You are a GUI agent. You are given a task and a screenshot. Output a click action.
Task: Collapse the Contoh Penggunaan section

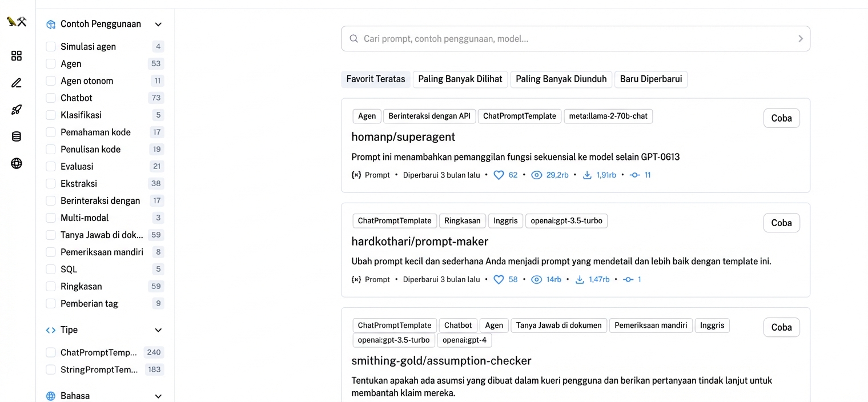[158, 24]
